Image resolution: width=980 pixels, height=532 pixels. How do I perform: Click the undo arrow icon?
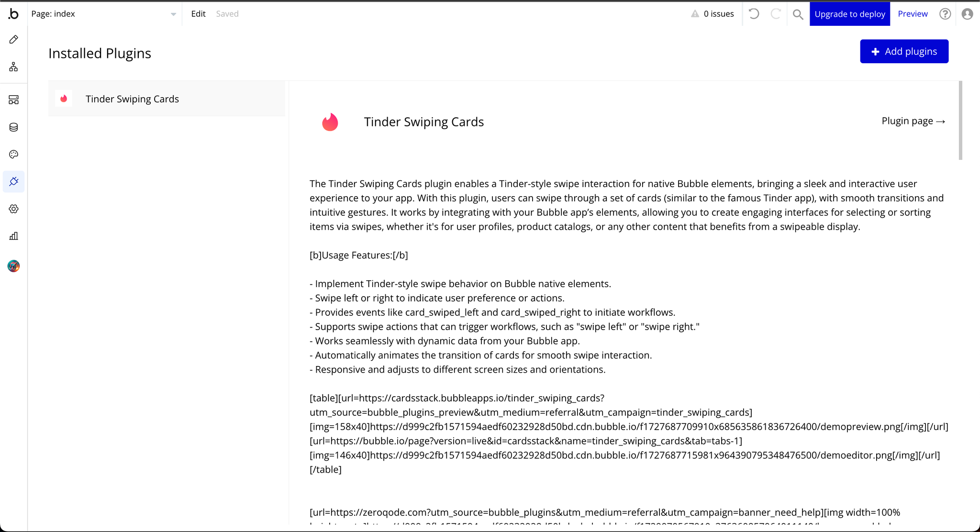click(x=754, y=14)
